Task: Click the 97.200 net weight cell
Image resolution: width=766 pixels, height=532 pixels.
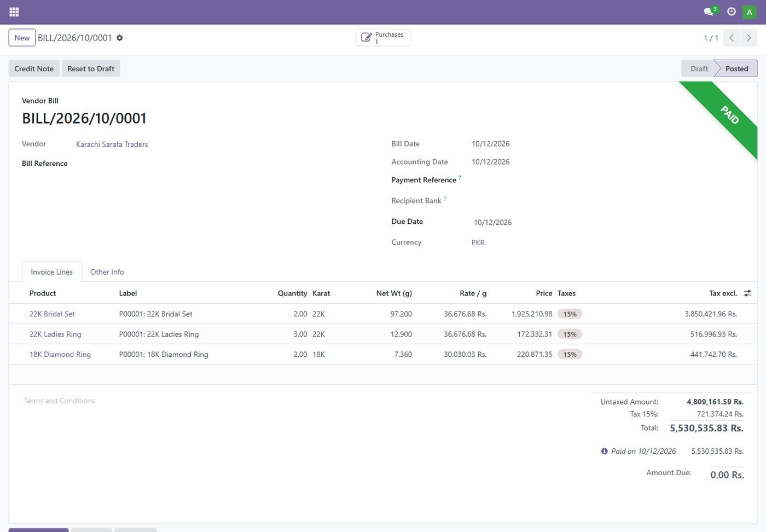Action: (x=401, y=314)
